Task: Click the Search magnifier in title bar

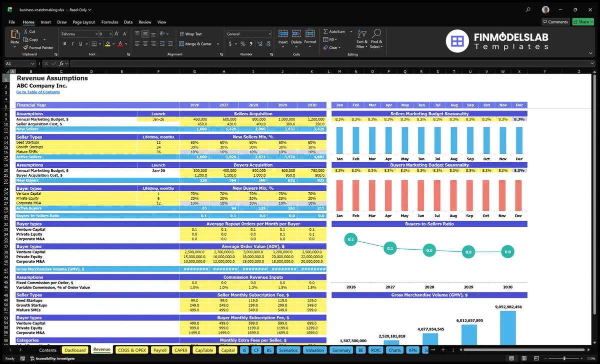Action: (528, 9)
